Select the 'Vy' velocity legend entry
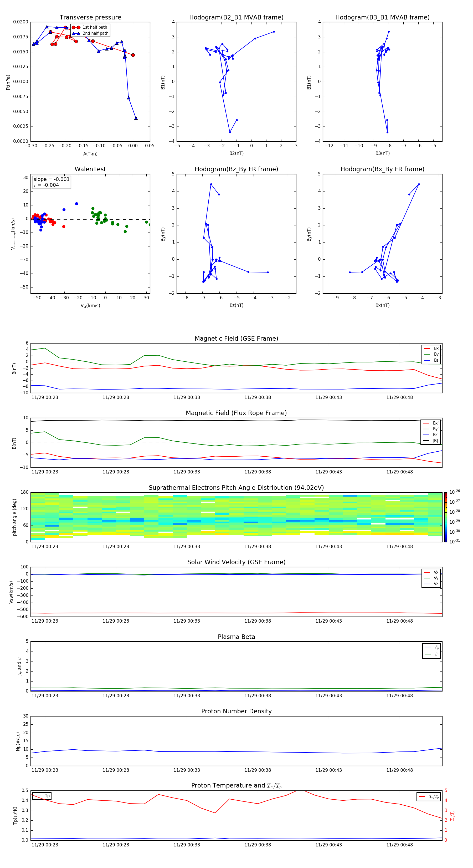The image size is (473, 868). pyautogui.click(x=431, y=578)
